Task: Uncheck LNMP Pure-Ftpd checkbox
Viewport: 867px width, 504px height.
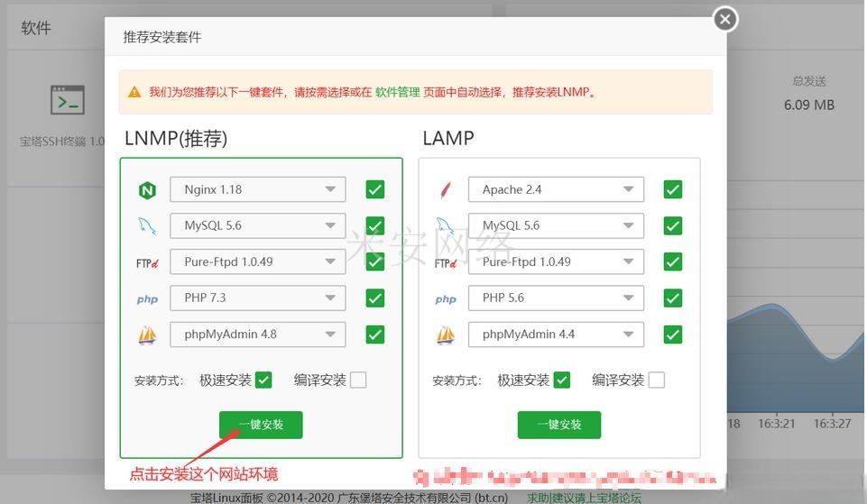Action: click(x=375, y=261)
